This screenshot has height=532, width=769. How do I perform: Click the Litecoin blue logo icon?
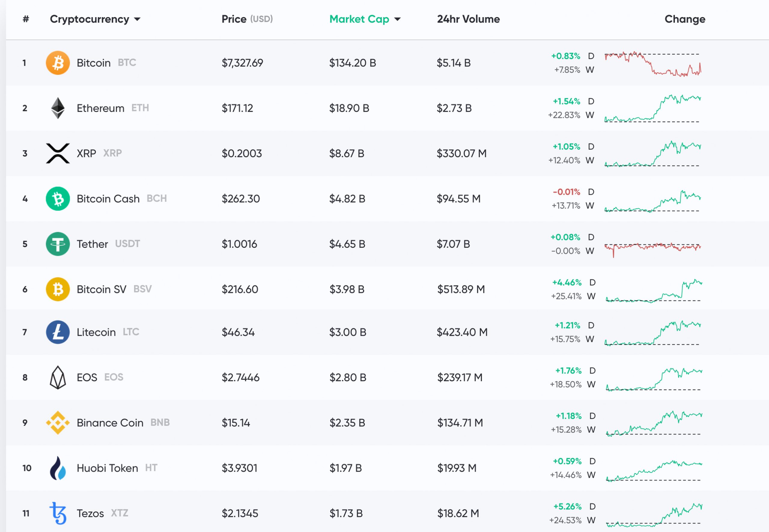click(58, 332)
